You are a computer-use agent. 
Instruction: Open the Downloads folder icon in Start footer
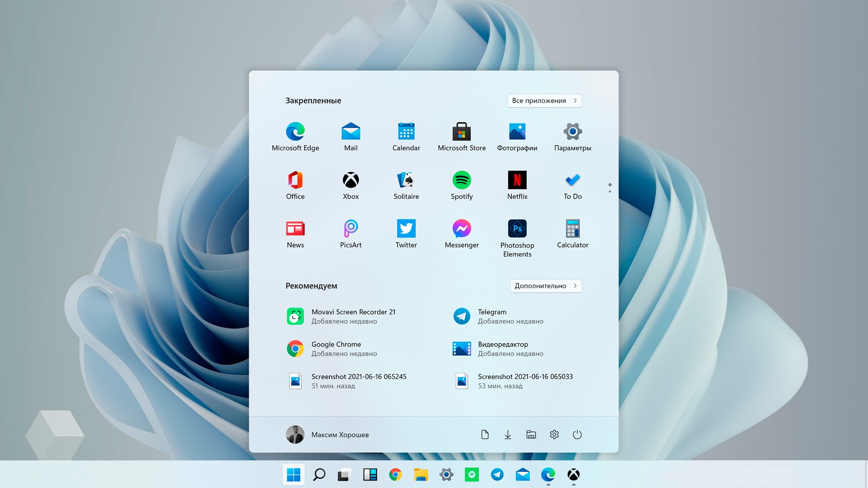(x=508, y=435)
